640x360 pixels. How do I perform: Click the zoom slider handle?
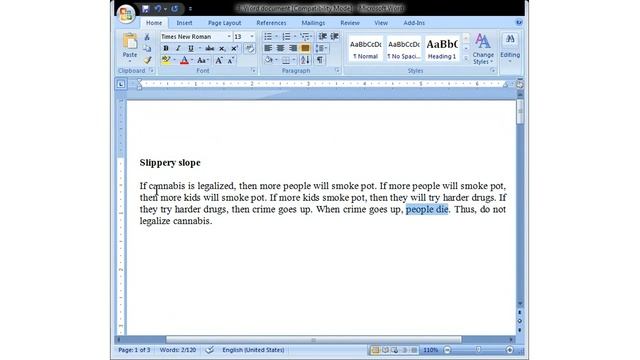click(478, 350)
